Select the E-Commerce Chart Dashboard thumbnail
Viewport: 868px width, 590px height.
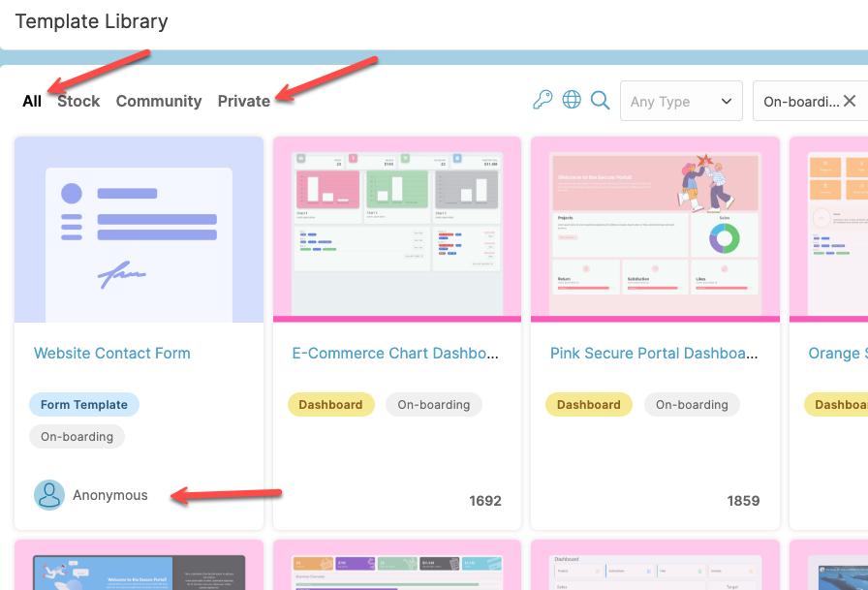pos(397,230)
